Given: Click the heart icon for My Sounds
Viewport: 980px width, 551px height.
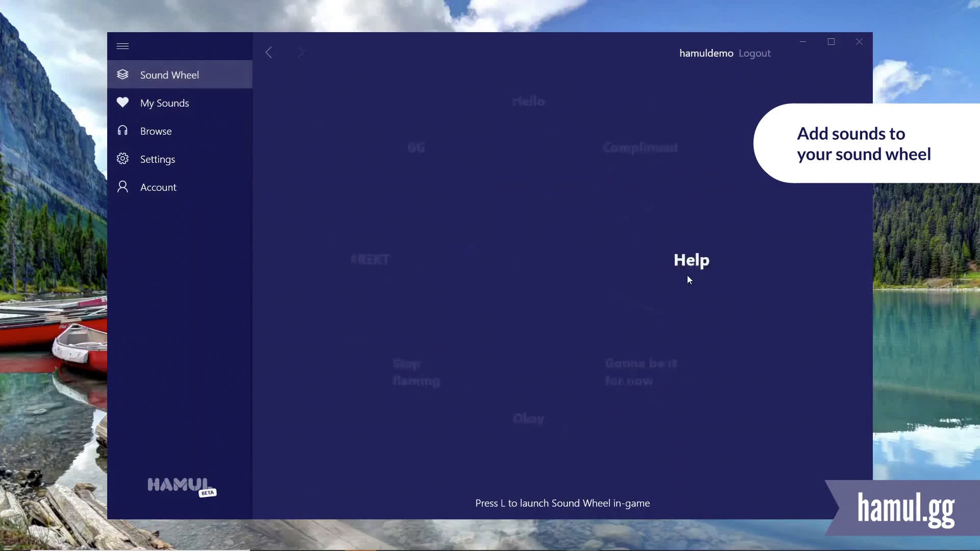Looking at the screenshot, I should tap(122, 103).
